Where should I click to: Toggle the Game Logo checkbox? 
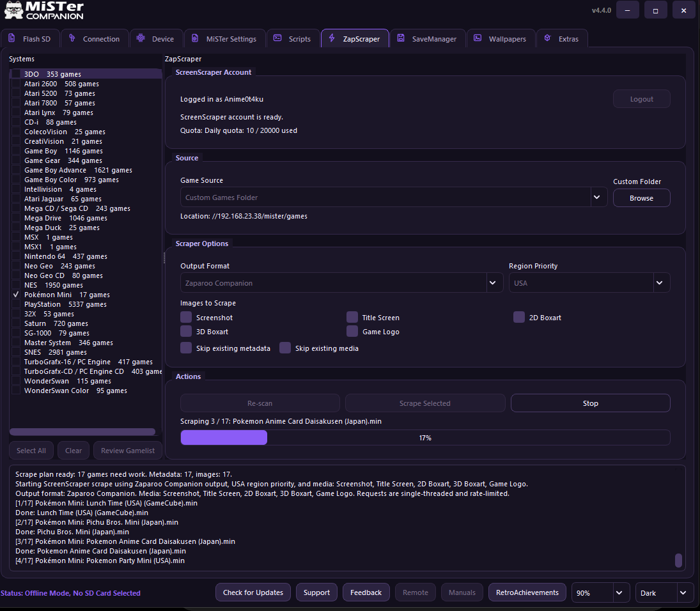click(x=352, y=331)
